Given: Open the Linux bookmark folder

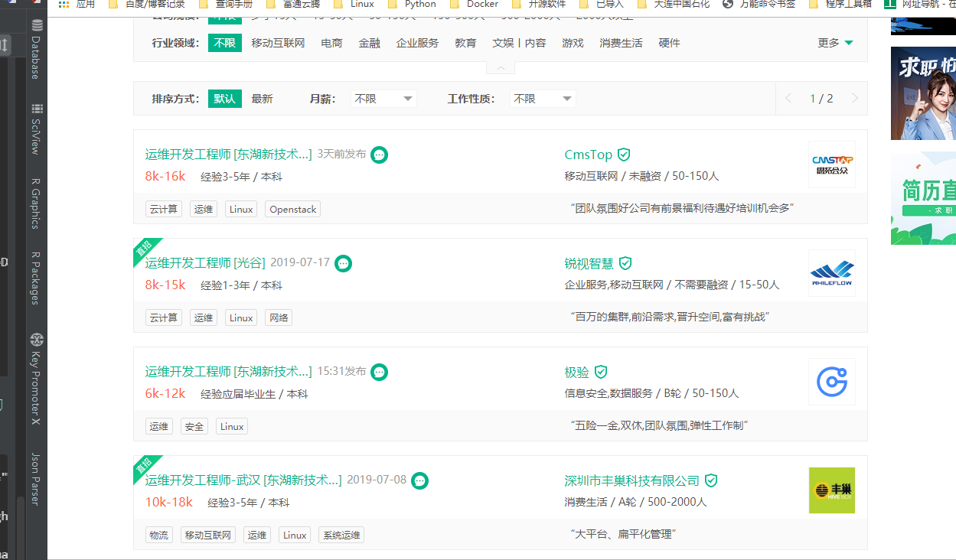Looking at the screenshot, I should coord(354,4).
